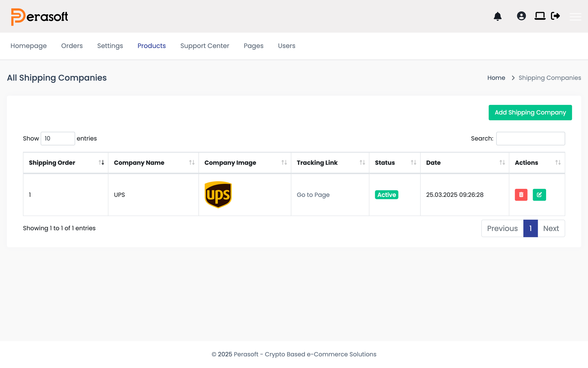
Task: Click the UPS logo image
Action: (218, 195)
